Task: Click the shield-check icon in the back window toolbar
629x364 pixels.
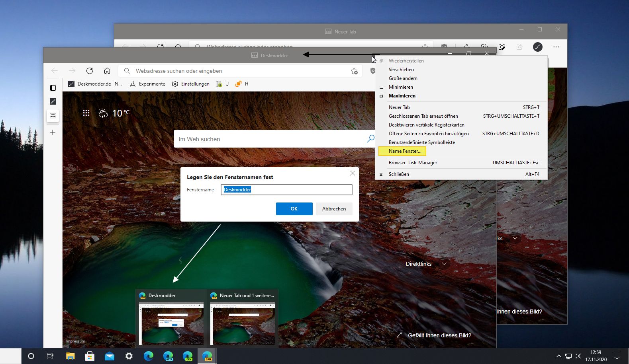Action: (x=502, y=47)
